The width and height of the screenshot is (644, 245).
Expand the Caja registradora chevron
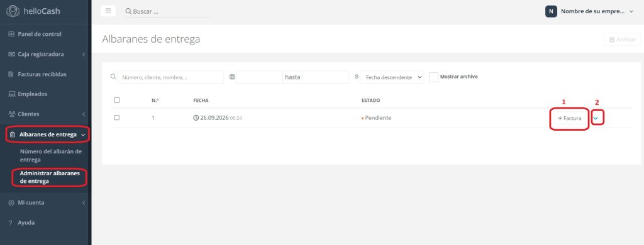coord(84,54)
